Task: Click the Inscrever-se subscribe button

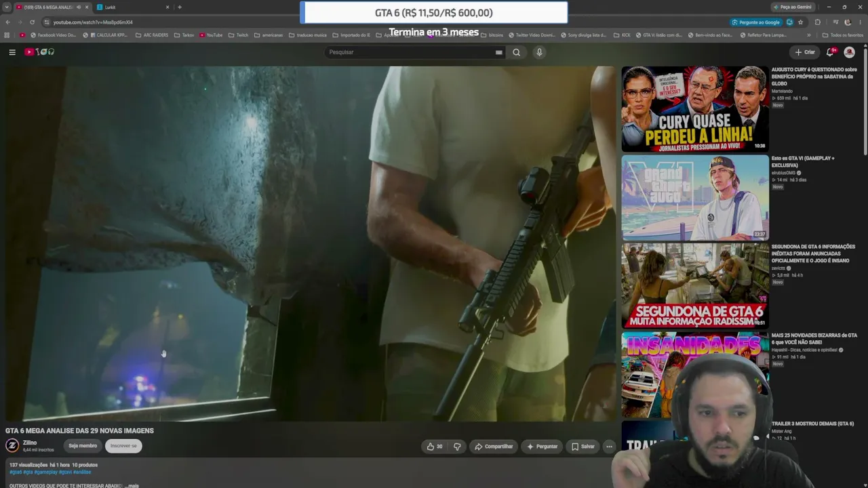Action: coord(123,446)
